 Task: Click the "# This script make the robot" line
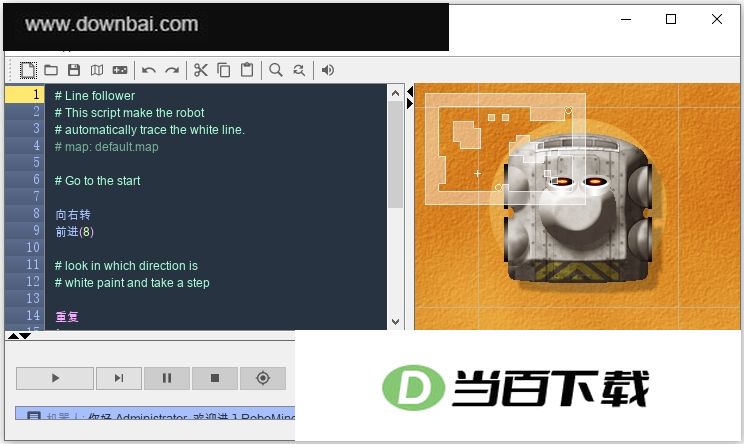130,113
